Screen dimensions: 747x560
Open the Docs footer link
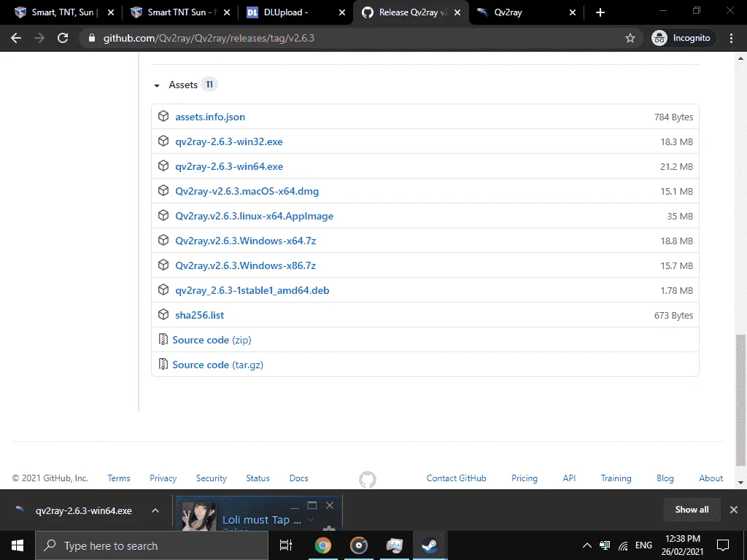tap(298, 478)
